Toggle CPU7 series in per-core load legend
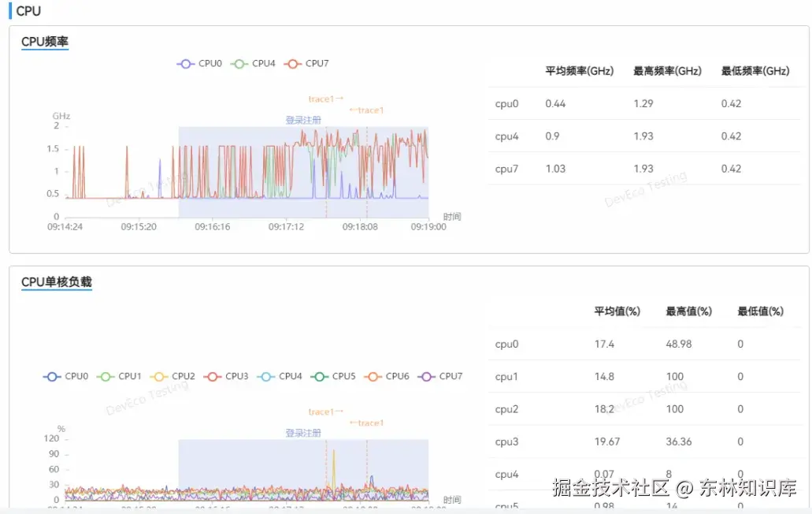Screen dimensions: 812x514 tap(440, 376)
